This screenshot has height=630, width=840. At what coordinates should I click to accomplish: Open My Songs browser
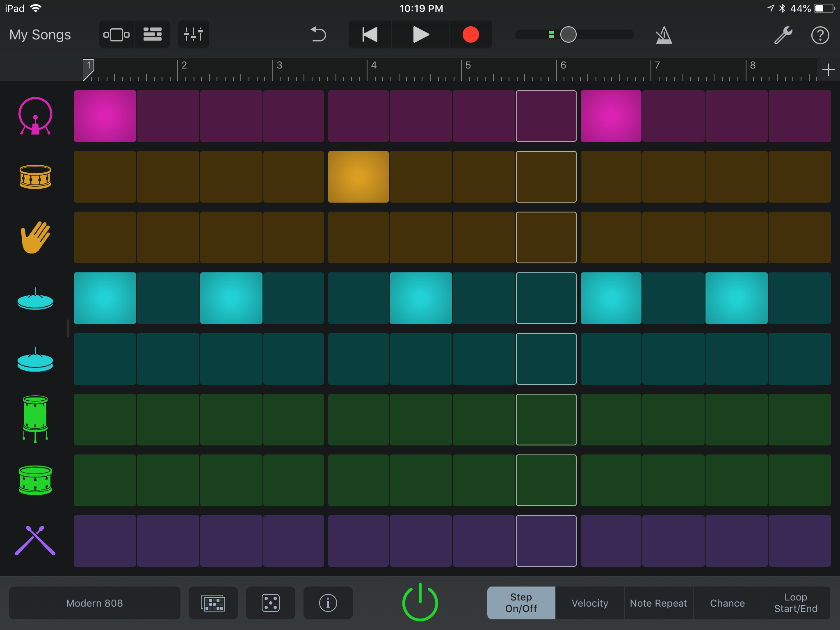tap(40, 35)
